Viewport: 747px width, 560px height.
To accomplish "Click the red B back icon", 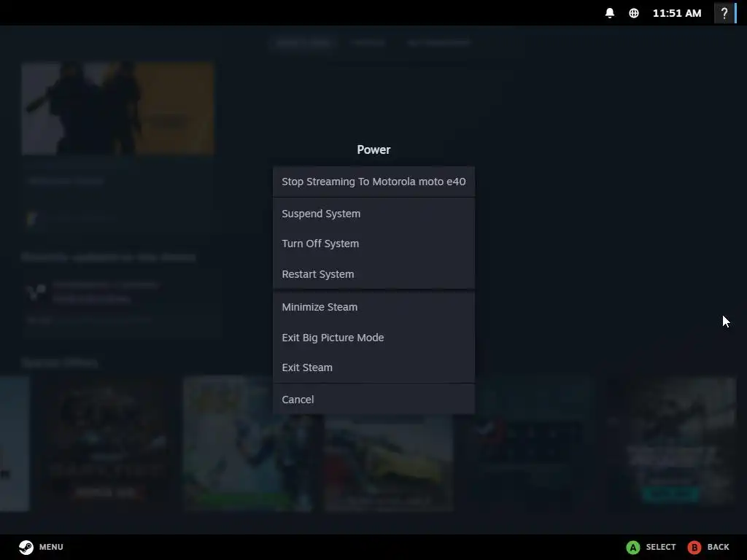I will (x=694, y=547).
